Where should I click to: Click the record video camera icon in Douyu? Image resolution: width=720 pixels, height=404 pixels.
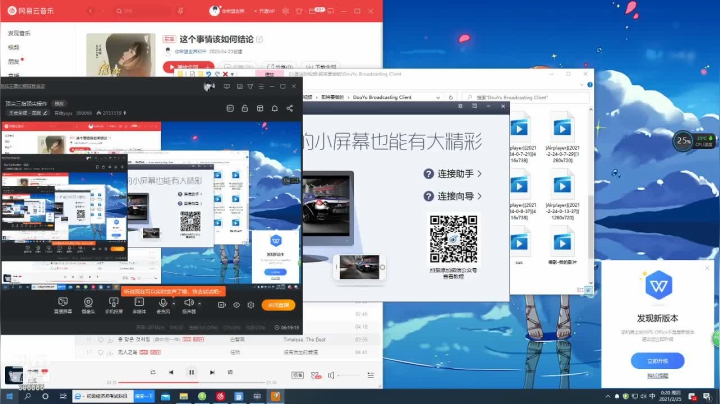(x=221, y=305)
